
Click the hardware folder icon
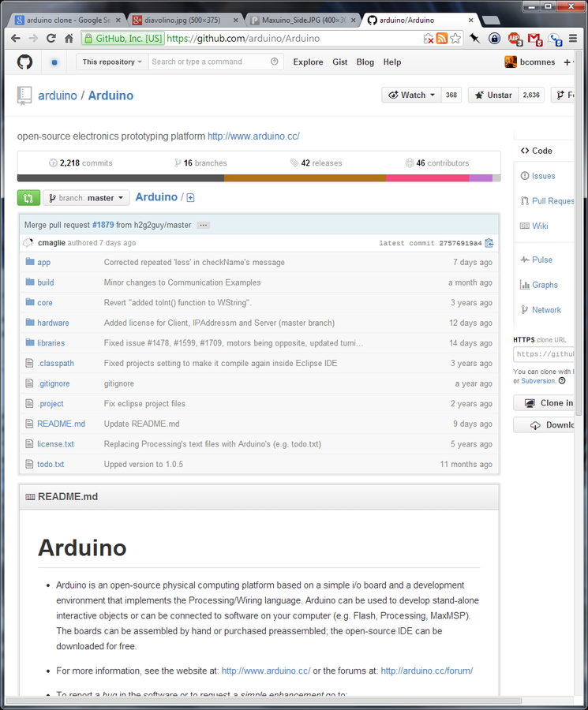[x=30, y=322]
